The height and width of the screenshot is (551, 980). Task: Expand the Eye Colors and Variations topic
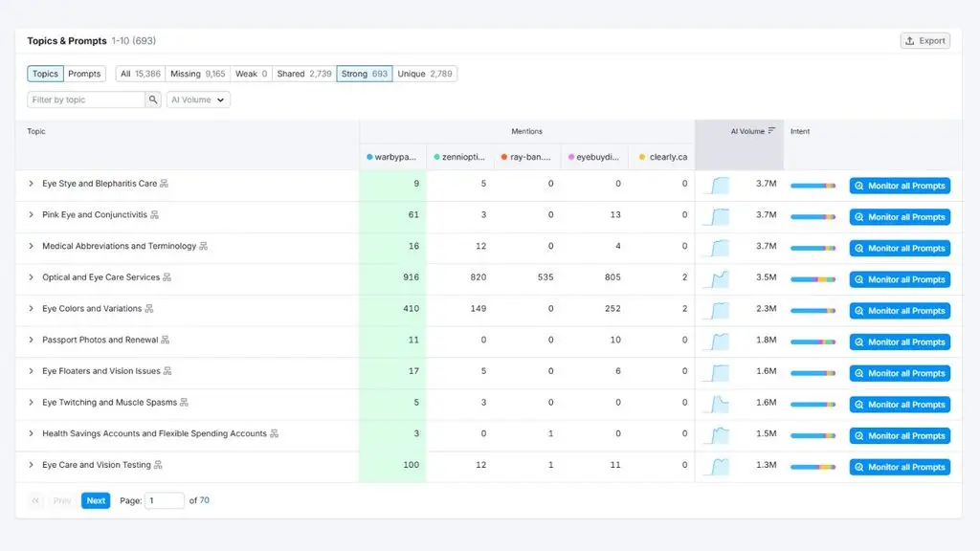31,309
